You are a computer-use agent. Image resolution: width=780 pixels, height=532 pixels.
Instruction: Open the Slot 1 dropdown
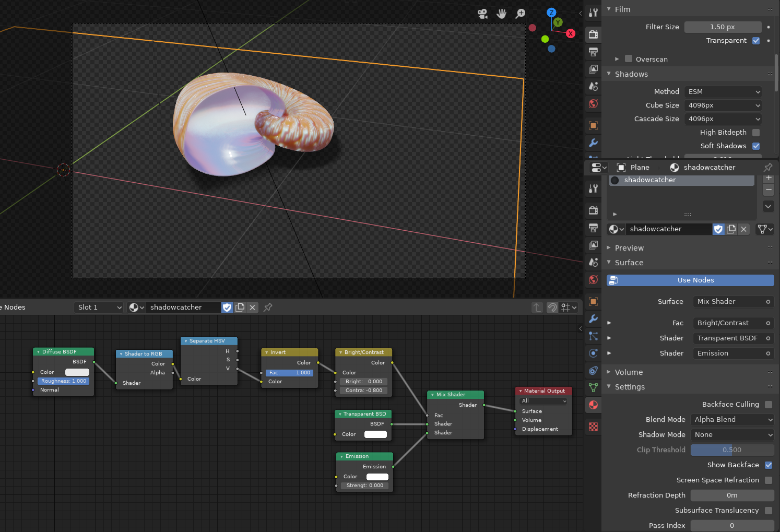click(99, 308)
